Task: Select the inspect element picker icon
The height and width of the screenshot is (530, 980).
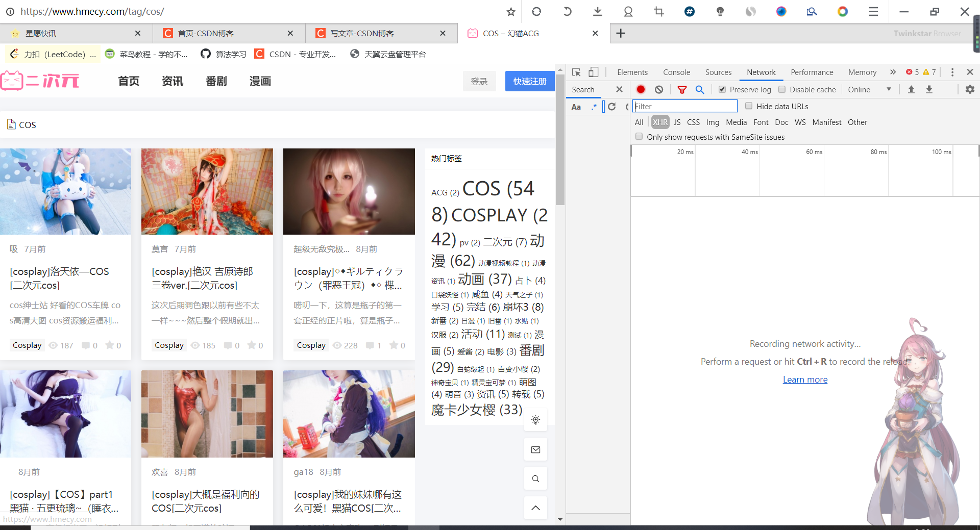Action: coord(577,72)
